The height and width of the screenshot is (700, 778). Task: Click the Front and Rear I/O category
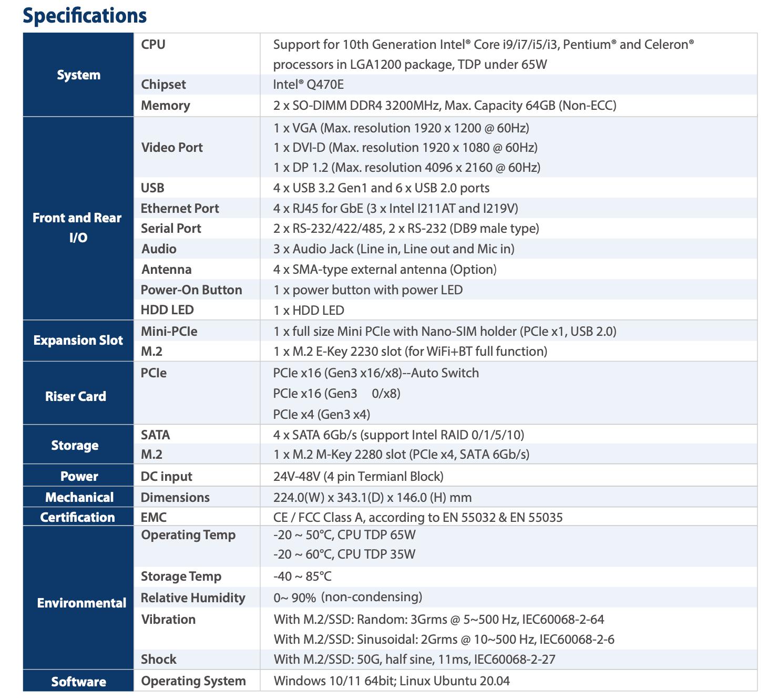click(77, 228)
